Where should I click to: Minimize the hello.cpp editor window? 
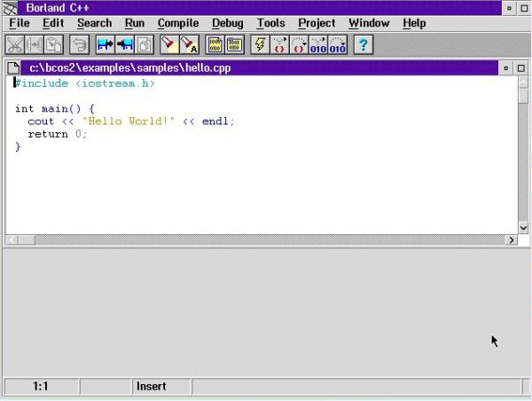pos(506,68)
